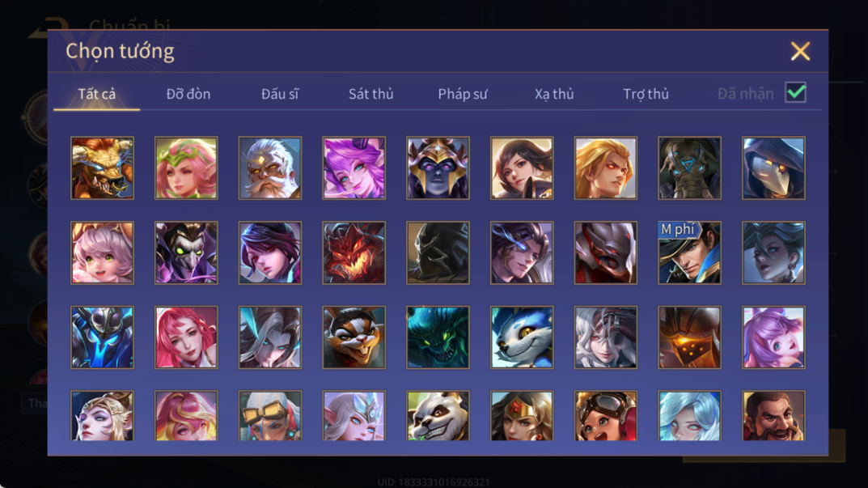The image size is (868, 488).
Task: Select the Đấu sĩ tab
Action: 280,94
